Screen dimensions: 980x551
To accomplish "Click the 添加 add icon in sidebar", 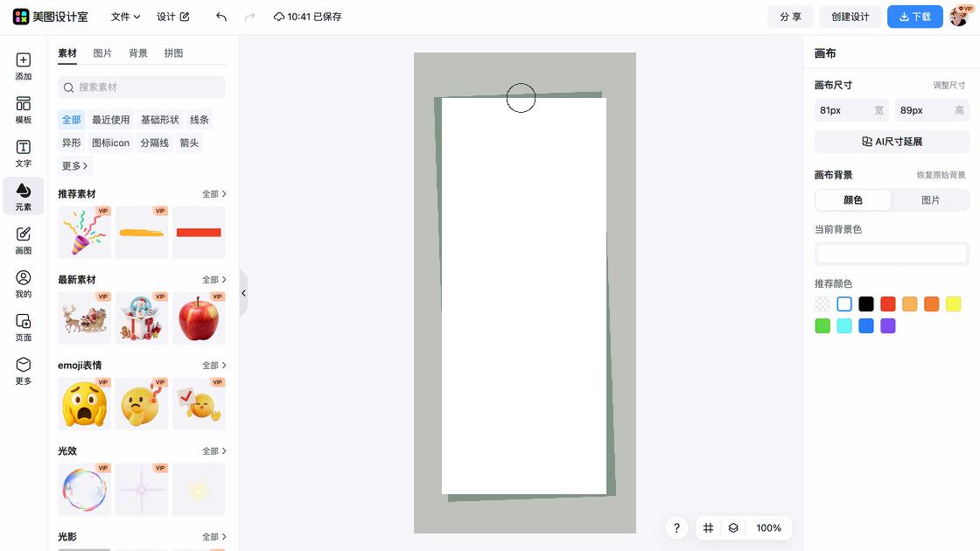I will coord(24,66).
